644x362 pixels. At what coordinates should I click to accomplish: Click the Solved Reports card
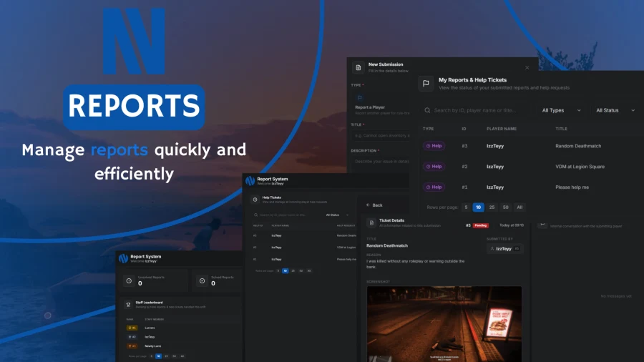[x=217, y=280]
